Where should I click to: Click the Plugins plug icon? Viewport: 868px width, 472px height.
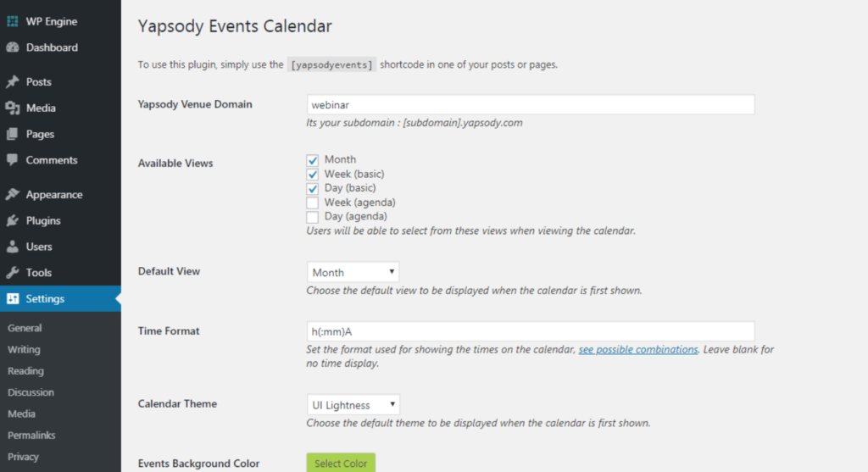pos(13,221)
